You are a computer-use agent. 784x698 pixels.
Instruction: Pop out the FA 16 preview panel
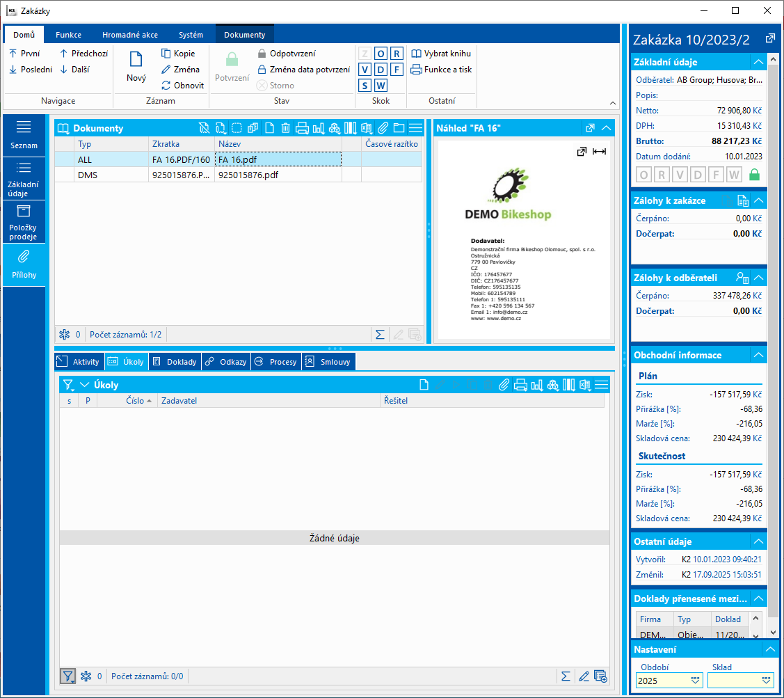pyautogui.click(x=590, y=128)
